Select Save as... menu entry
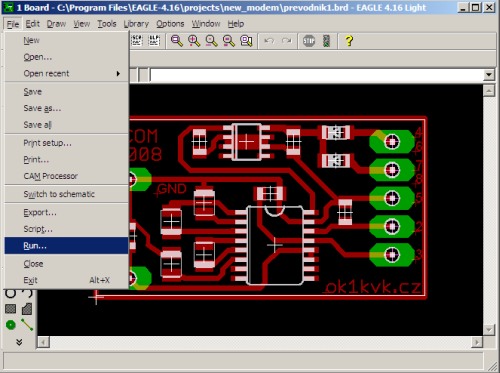This screenshot has width=500, height=373. pyautogui.click(x=66, y=108)
